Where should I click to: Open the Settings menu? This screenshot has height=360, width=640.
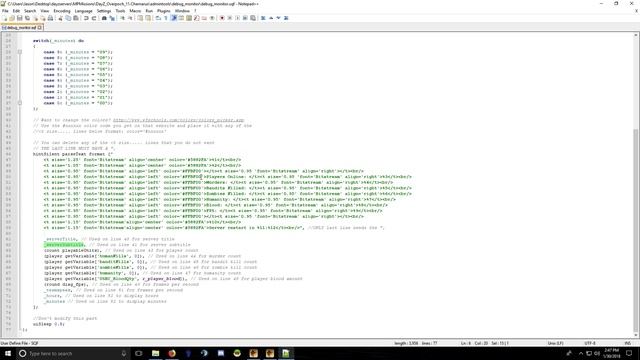pyautogui.click(x=104, y=11)
